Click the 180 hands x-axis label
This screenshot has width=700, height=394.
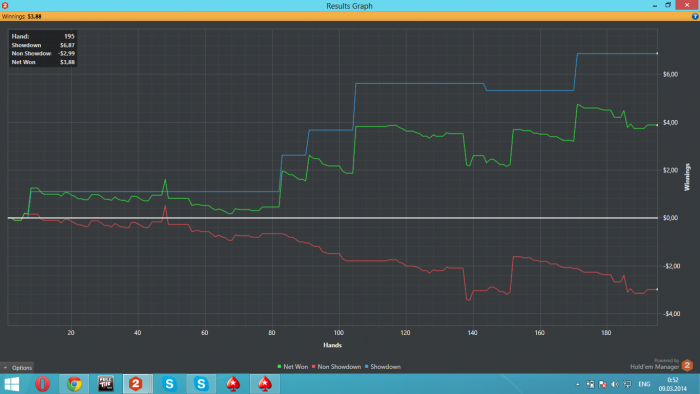(x=606, y=333)
